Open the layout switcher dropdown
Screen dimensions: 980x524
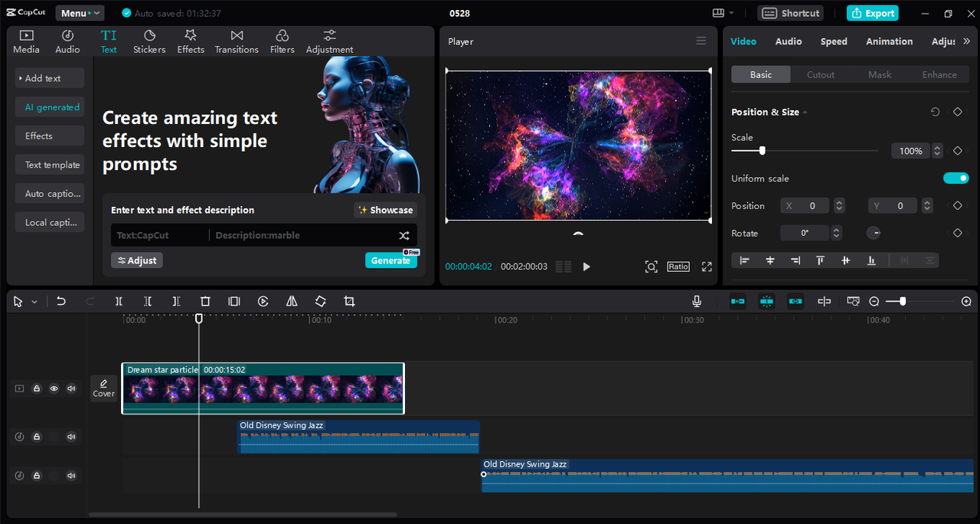pyautogui.click(x=723, y=13)
